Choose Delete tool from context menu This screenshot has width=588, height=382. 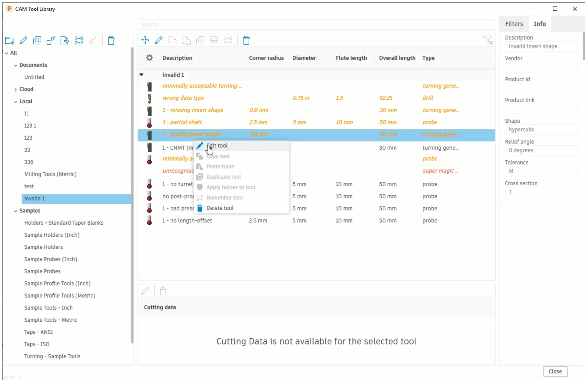tap(220, 208)
